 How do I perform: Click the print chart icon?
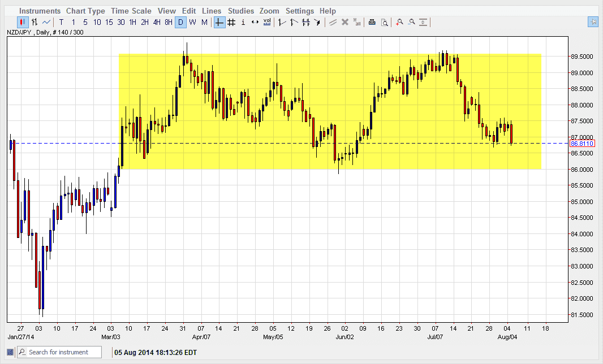(372, 22)
